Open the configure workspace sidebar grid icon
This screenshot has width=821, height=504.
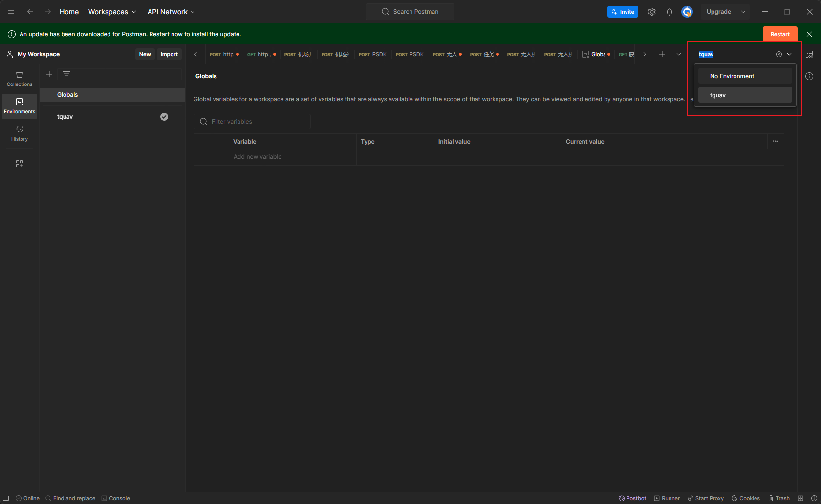tap(20, 164)
